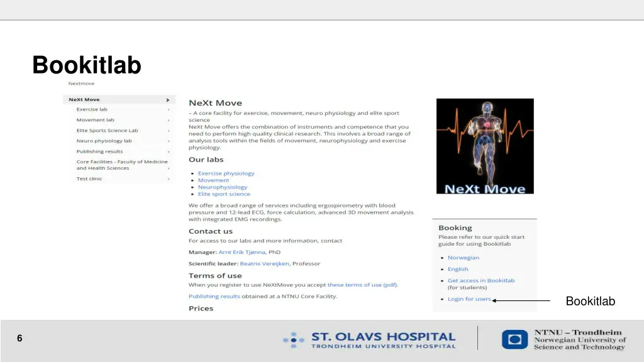Expand the chevron beside Elite Sports Science Lab
Screen dimensions: 644x362
[x=169, y=131]
